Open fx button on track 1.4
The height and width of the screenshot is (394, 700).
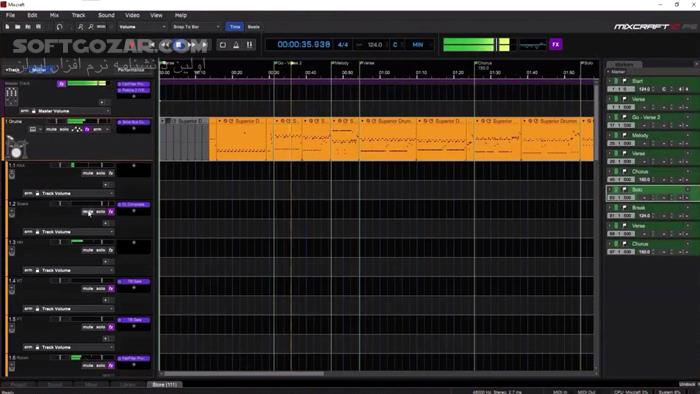(111, 289)
